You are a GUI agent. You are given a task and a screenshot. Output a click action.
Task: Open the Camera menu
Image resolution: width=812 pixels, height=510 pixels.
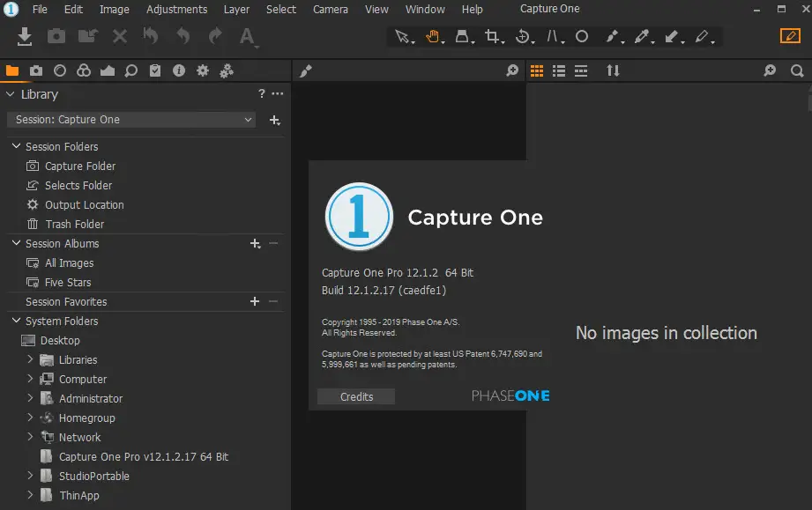[331, 10]
